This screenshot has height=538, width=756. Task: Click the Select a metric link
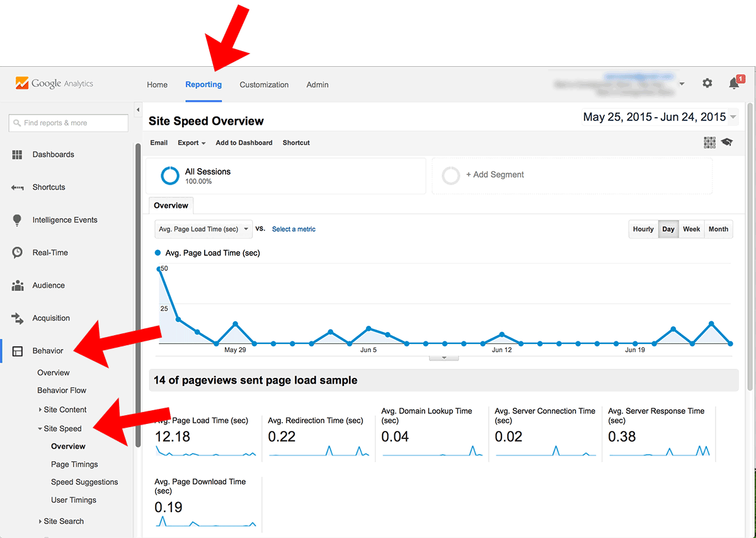(294, 229)
